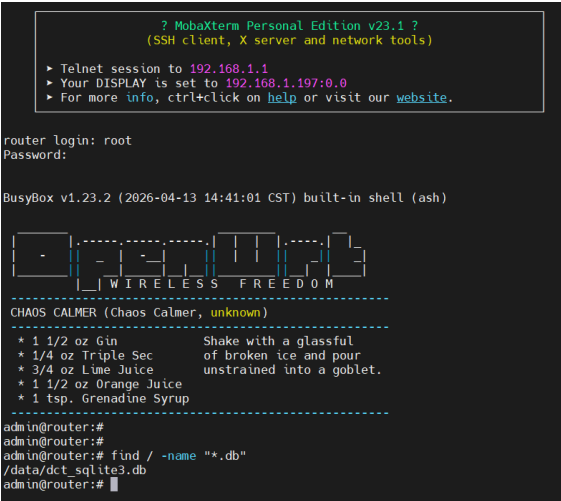Click the OpenWrt ASCII art logo

[x=189, y=261]
